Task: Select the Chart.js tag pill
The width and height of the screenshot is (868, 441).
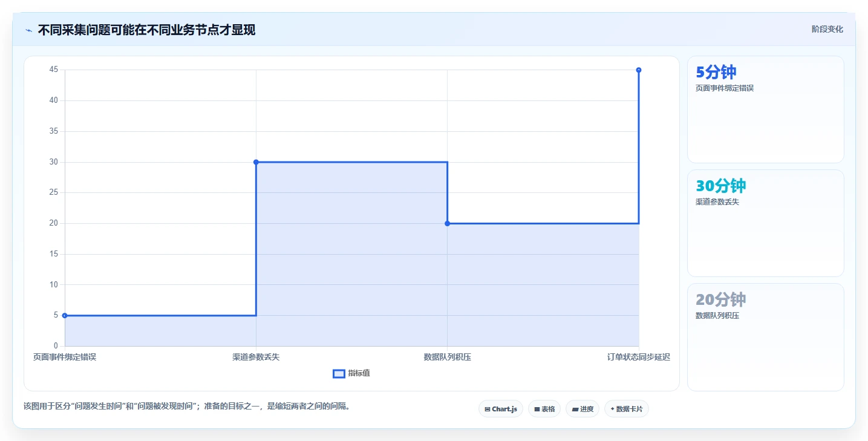Action: [x=500, y=409]
